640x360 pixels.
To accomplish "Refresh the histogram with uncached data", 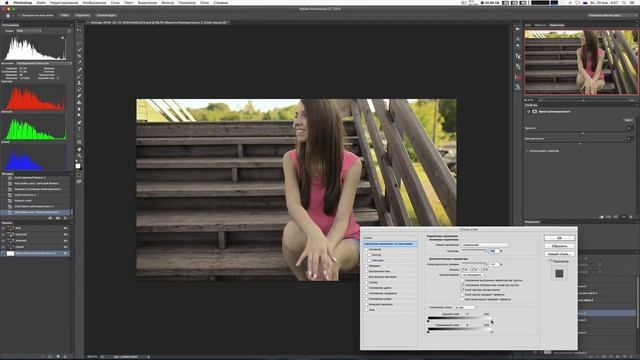I will pos(69,31).
